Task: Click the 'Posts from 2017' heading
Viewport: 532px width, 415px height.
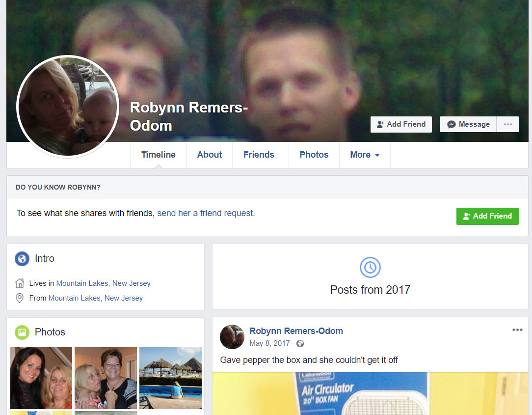Action: [370, 290]
